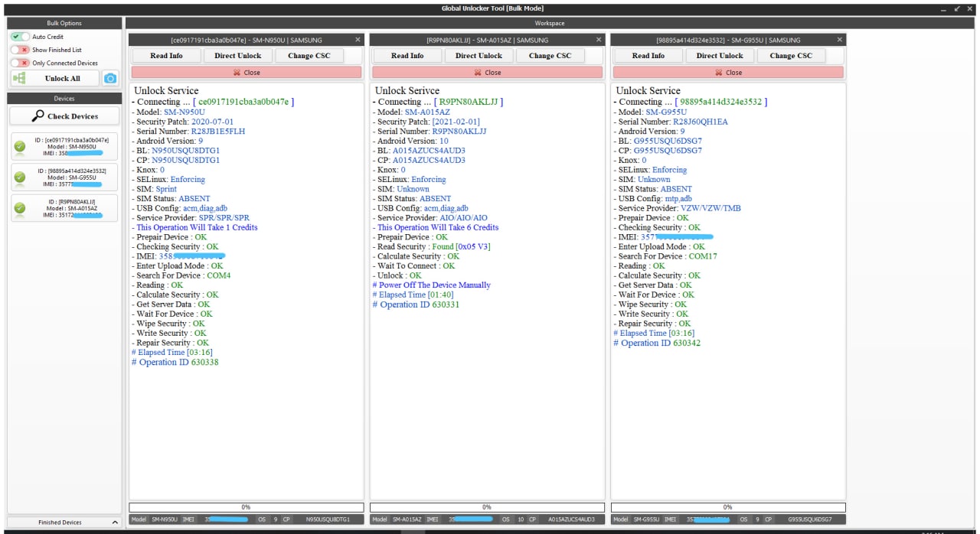Close the SM-A015AZ workspace tab with its X
Screen dimensions: 980x534
tap(599, 40)
